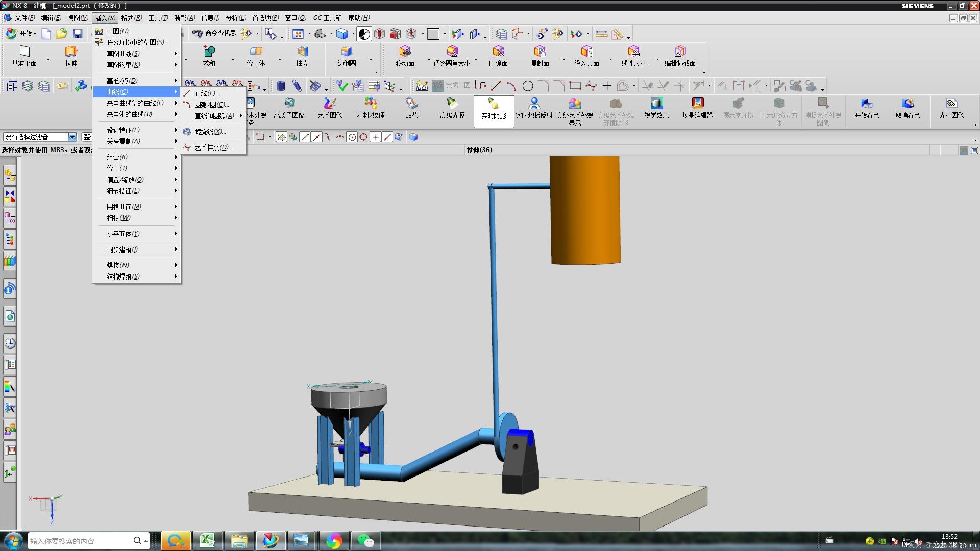
Task: Open the Start (开始) dropdown
Action: point(21,34)
